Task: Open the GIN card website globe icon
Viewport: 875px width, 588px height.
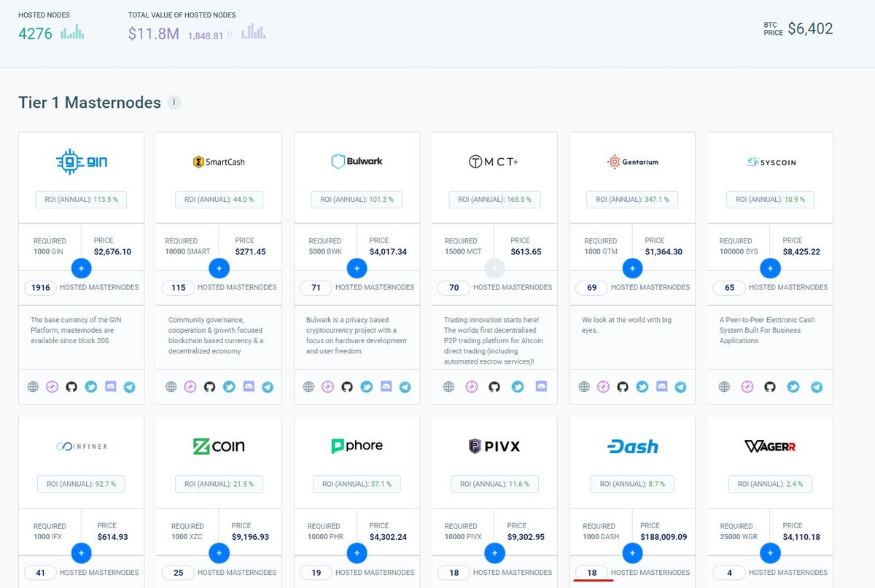Action: [x=33, y=388]
